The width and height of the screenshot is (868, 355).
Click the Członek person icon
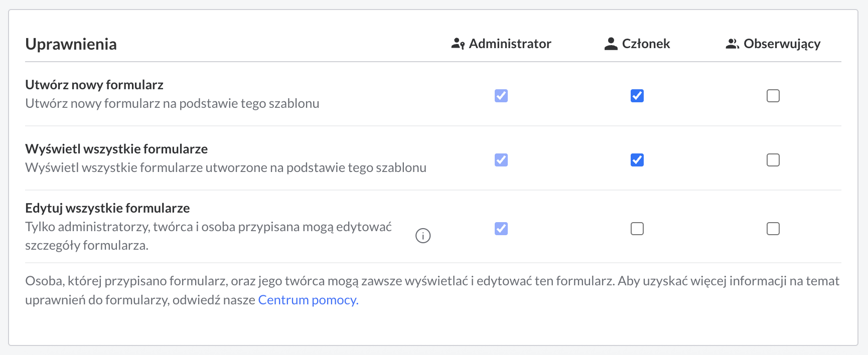(x=611, y=44)
